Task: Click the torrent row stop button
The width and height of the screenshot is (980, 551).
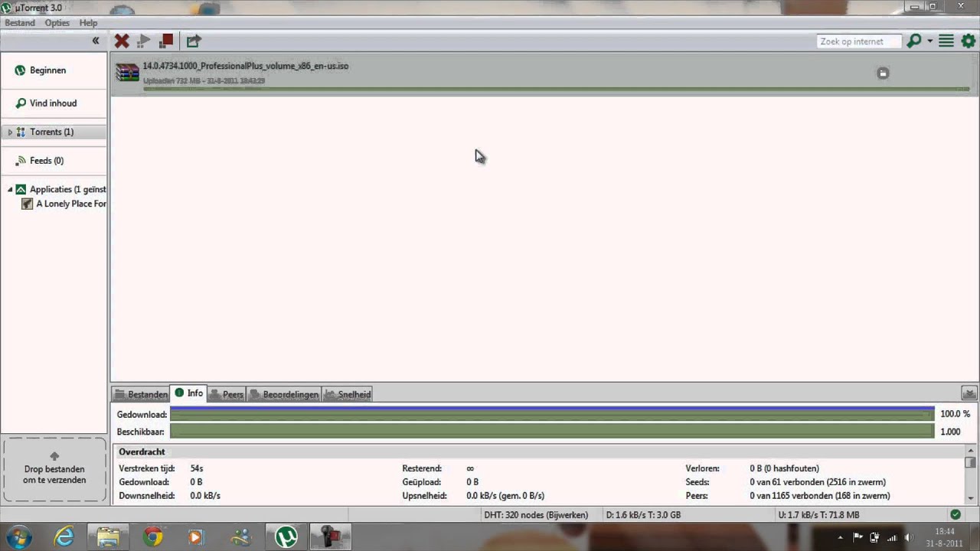Action: point(883,73)
